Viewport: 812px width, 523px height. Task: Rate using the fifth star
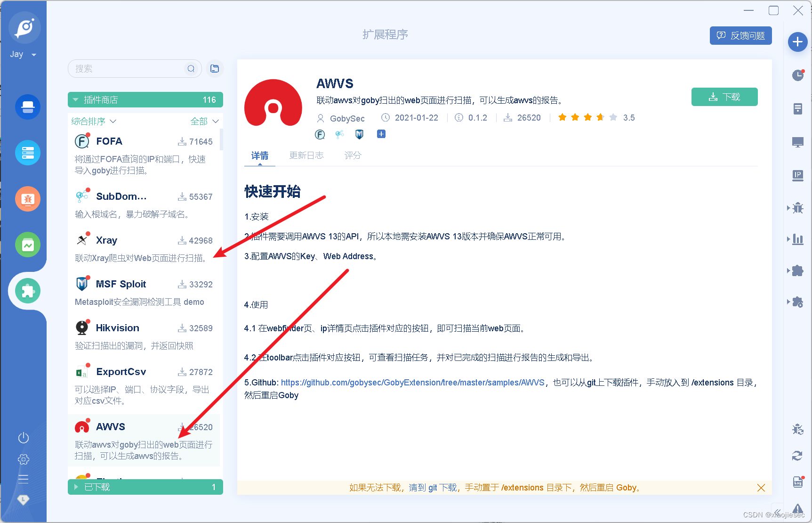[613, 117]
